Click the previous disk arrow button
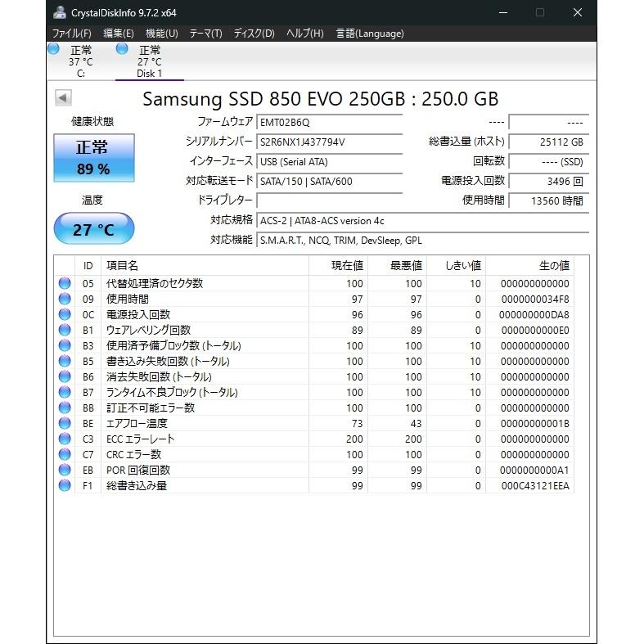This screenshot has height=644, width=644. click(x=63, y=97)
